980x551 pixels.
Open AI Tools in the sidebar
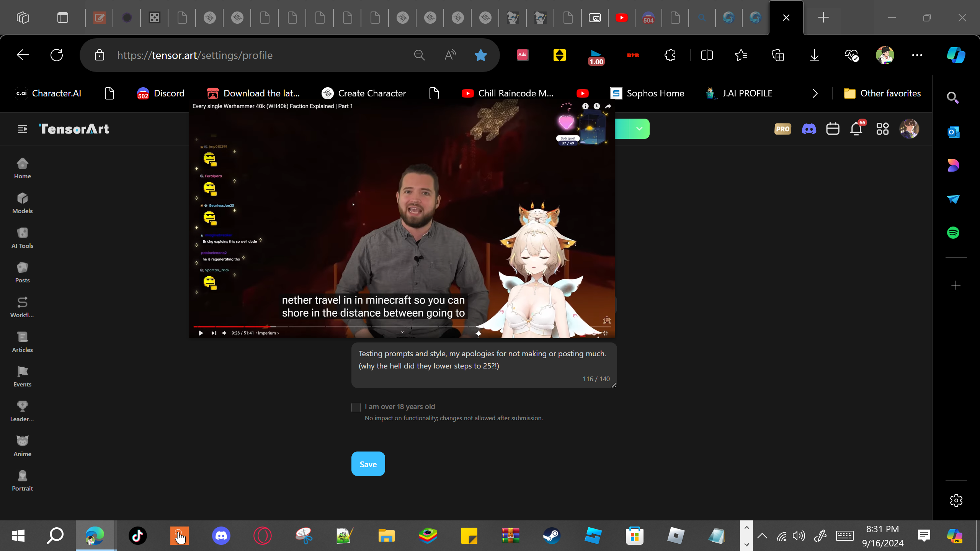tap(22, 238)
